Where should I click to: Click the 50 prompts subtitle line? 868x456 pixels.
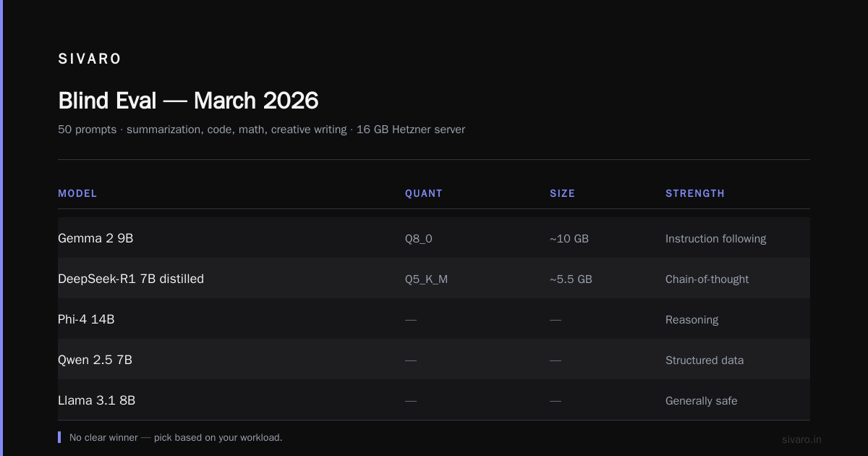261,130
